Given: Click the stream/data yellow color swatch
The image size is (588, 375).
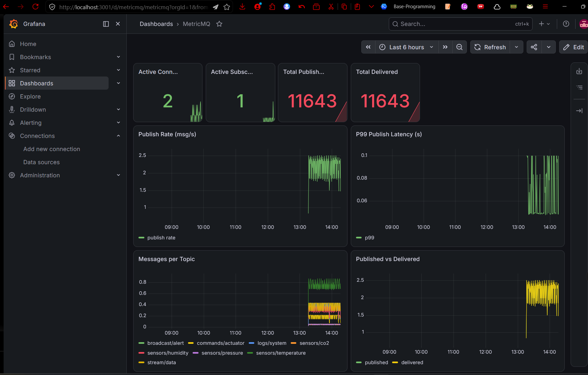Looking at the screenshot, I should pyautogui.click(x=141, y=363).
